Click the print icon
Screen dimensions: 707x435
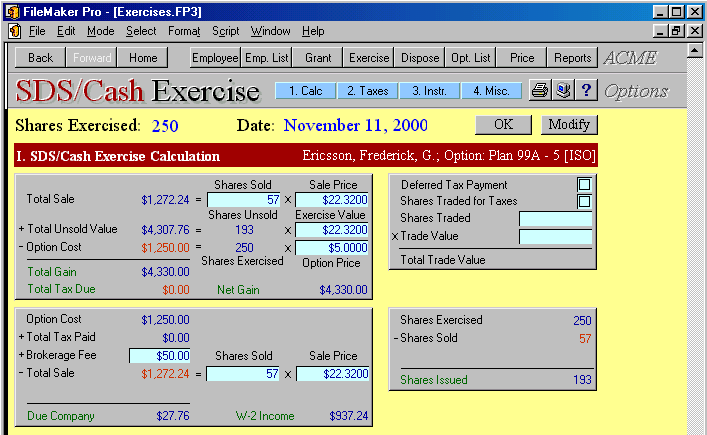(x=539, y=91)
